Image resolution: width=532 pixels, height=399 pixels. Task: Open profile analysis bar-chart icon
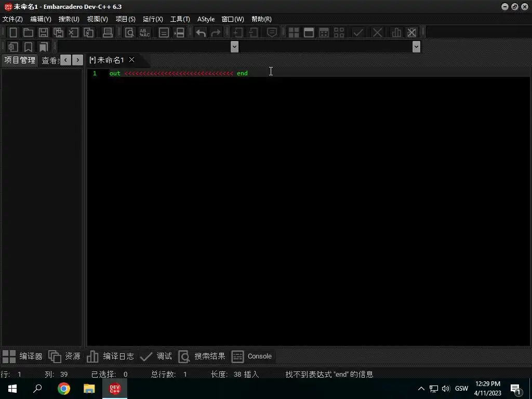point(396,33)
